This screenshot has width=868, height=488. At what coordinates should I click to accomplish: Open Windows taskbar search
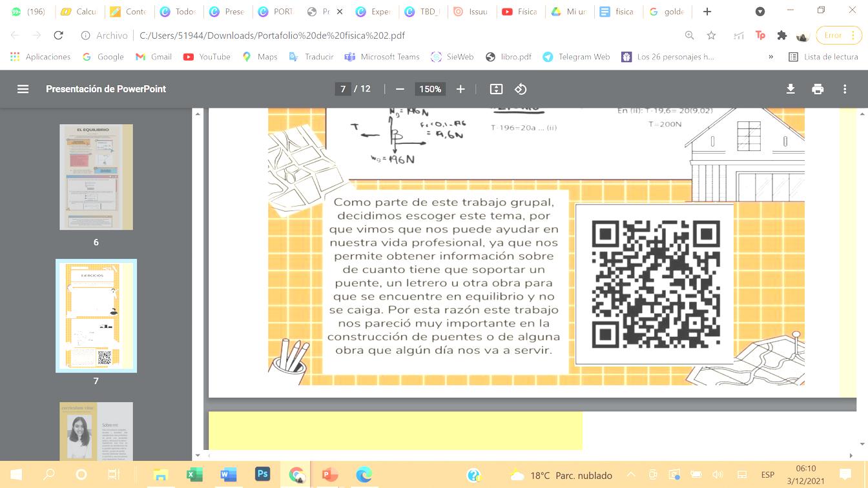[x=48, y=475]
